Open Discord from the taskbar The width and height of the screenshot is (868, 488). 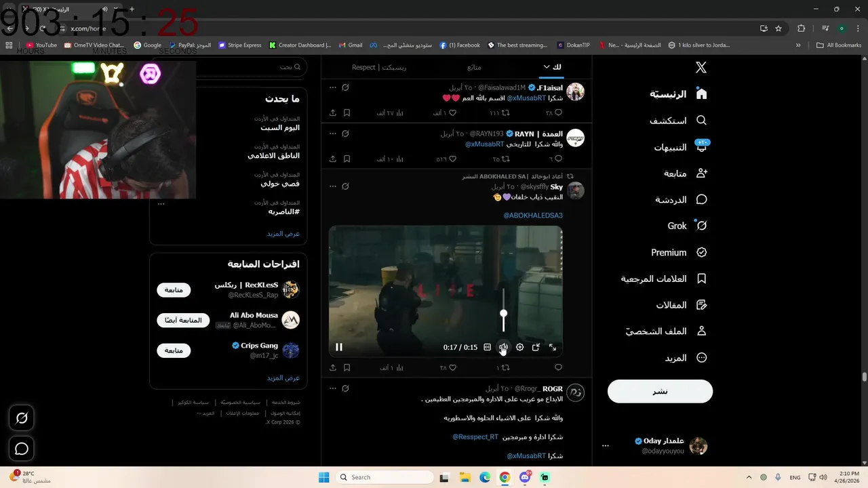[x=525, y=477]
